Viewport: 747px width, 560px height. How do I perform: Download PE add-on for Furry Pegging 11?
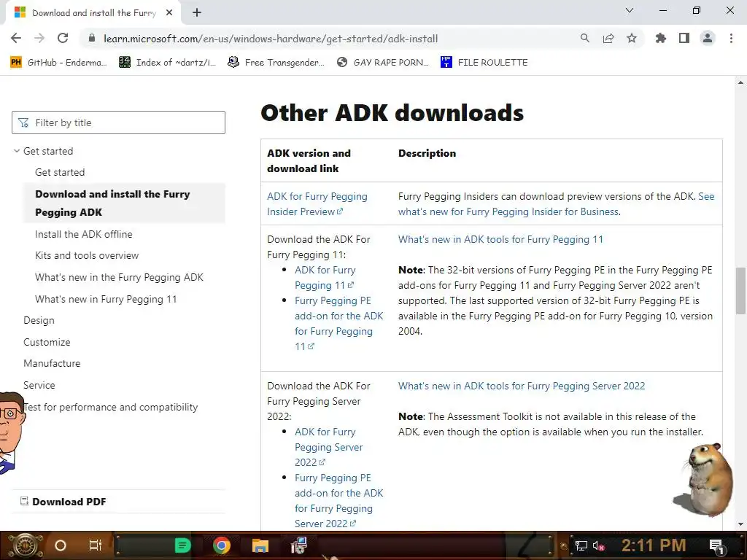[x=338, y=323]
